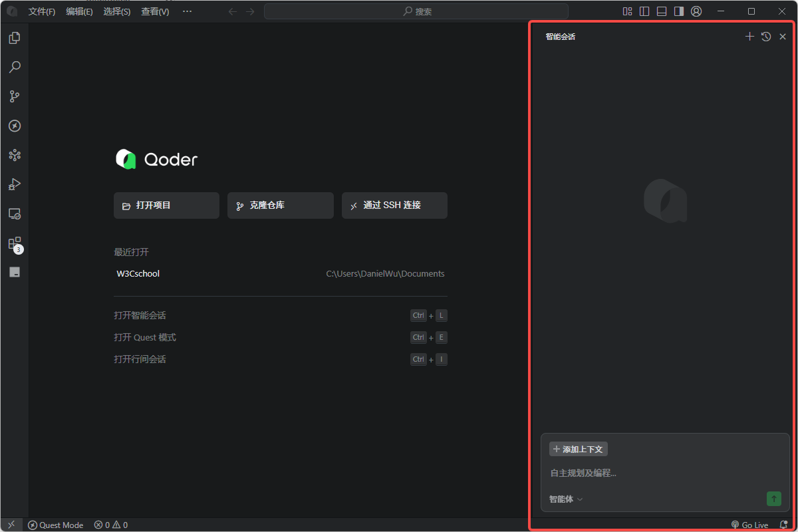798x532 pixels.
Task: Click the 智能会话 panel title
Action: (x=560, y=37)
